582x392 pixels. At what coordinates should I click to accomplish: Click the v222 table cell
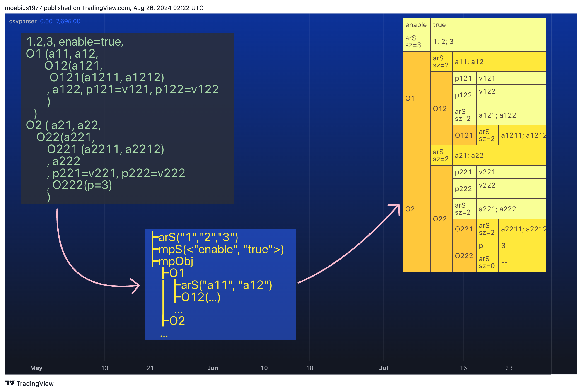[x=511, y=189]
